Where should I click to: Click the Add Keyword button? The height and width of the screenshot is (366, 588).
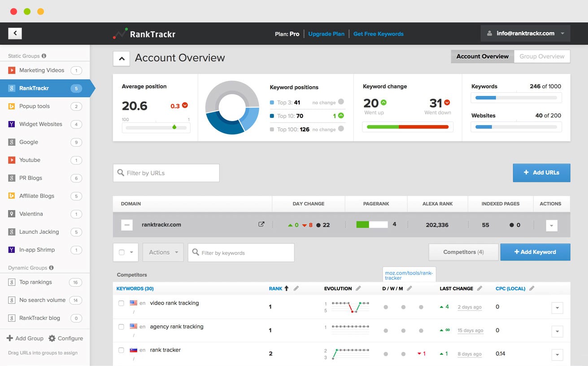[x=535, y=252]
